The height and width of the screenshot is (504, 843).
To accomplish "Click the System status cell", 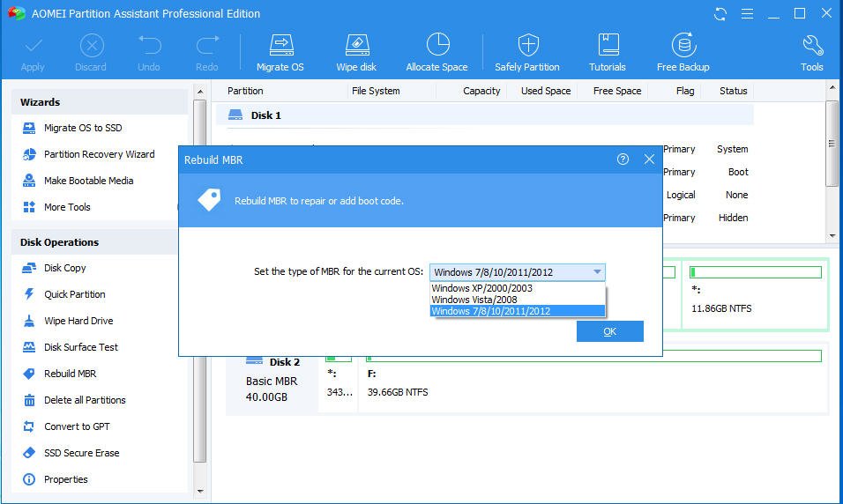I will (x=732, y=149).
